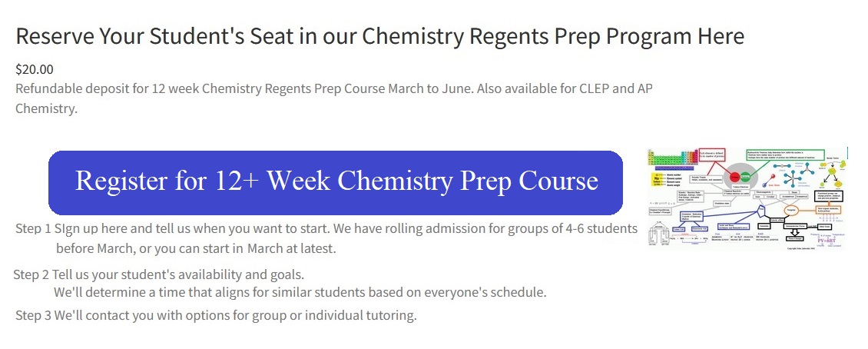
Task: Open the chemistry concept map thumbnail
Action: [x=746, y=198]
